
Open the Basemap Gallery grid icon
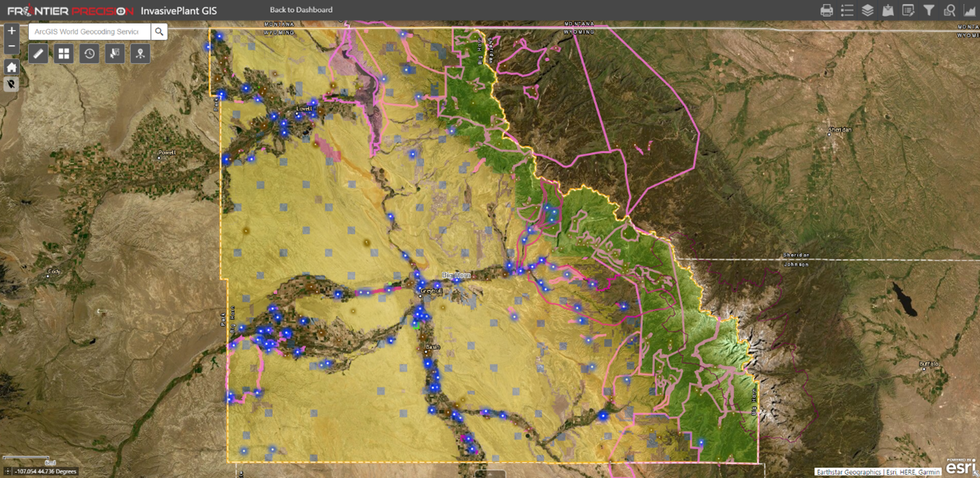pyautogui.click(x=64, y=53)
